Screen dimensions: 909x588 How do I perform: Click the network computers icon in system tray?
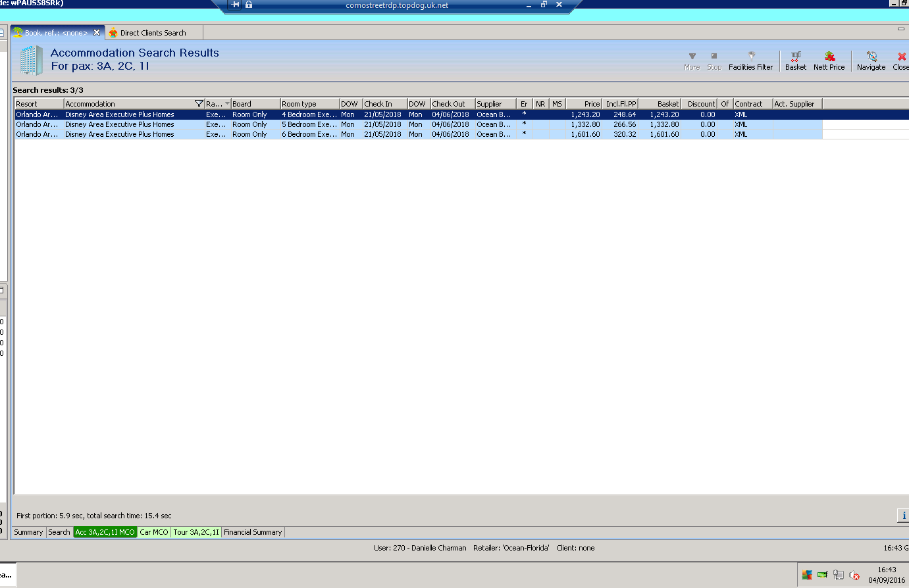pos(839,575)
